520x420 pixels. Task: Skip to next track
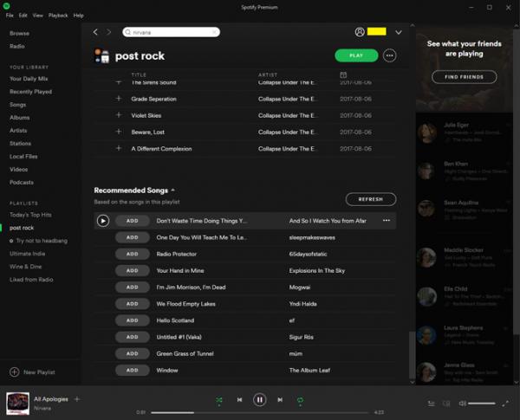(280, 400)
